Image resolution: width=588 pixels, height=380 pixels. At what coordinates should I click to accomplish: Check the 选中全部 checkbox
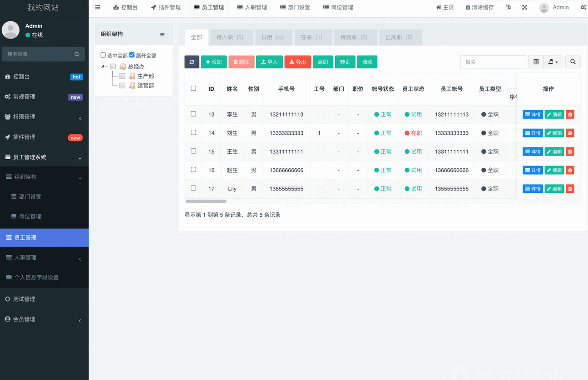pyautogui.click(x=103, y=55)
